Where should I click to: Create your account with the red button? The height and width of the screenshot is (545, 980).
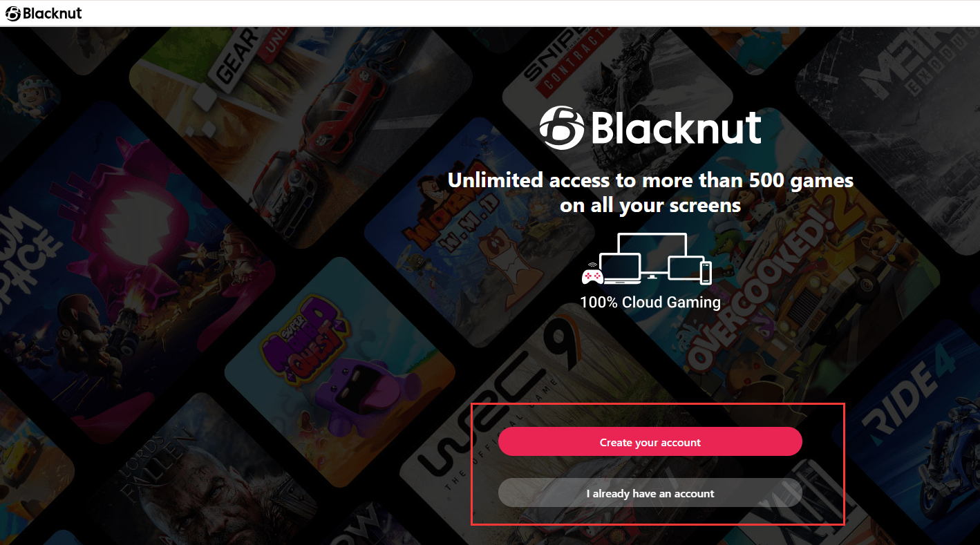click(x=650, y=442)
